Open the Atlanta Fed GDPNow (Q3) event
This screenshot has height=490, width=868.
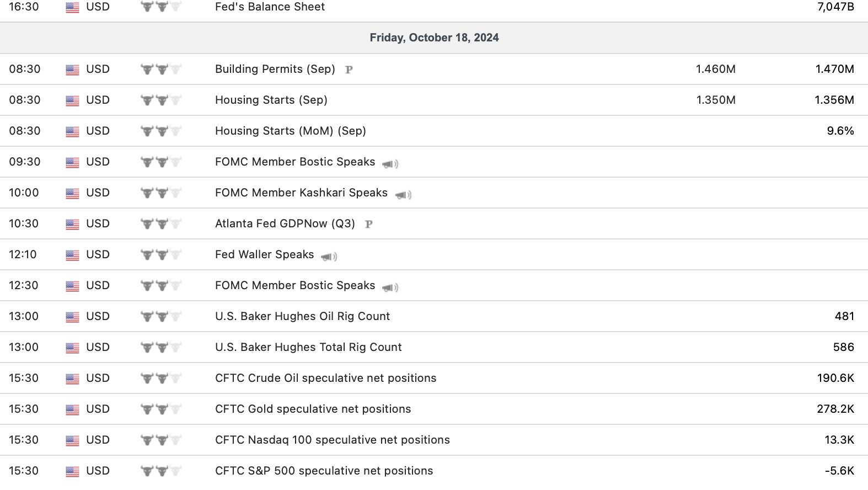[x=285, y=223]
